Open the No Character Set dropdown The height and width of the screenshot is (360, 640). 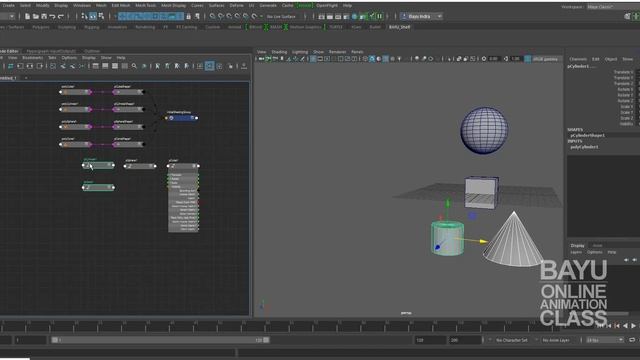click(513, 340)
